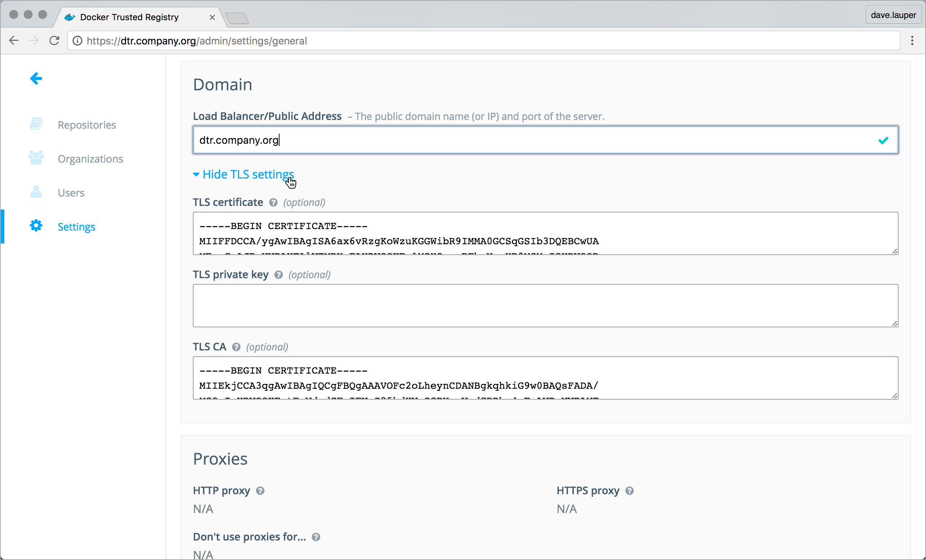
Task: Click HTTPS proxy help icon
Action: tap(629, 491)
